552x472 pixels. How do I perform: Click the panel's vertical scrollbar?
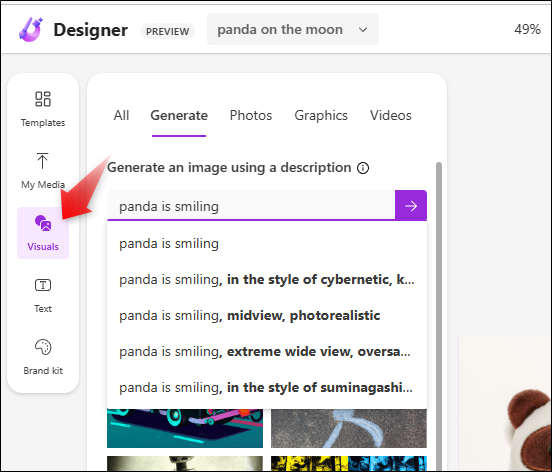[x=439, y=316]
